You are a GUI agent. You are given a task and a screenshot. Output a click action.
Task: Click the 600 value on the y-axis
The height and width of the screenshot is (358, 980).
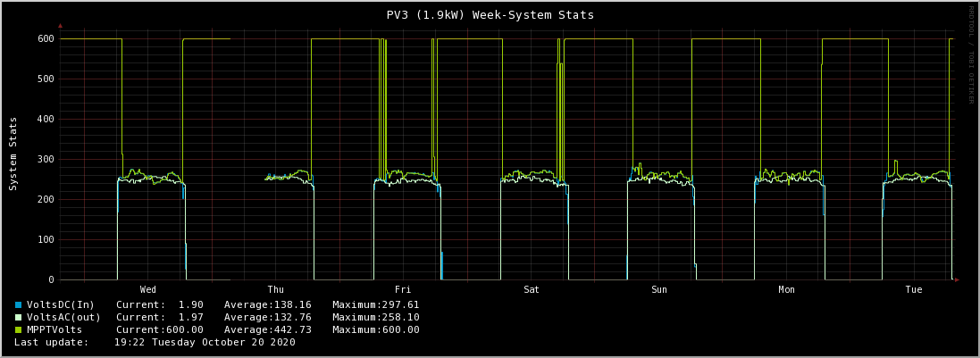tap(46, 38)
